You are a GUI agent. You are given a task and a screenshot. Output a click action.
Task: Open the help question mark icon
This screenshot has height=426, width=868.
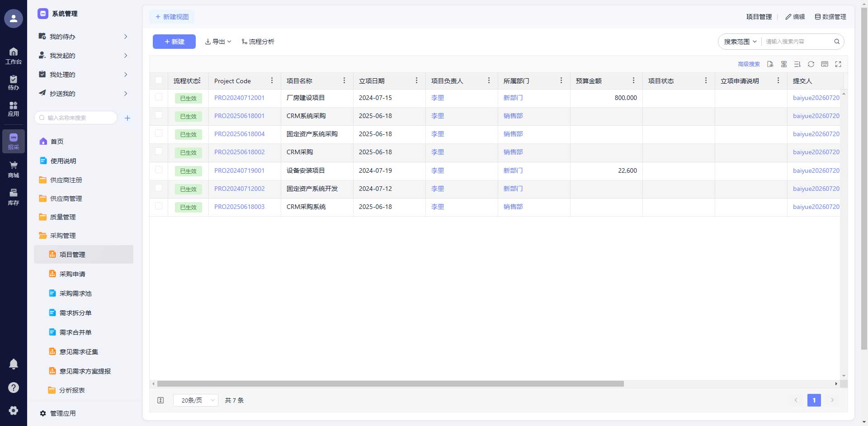coord(14,388)
